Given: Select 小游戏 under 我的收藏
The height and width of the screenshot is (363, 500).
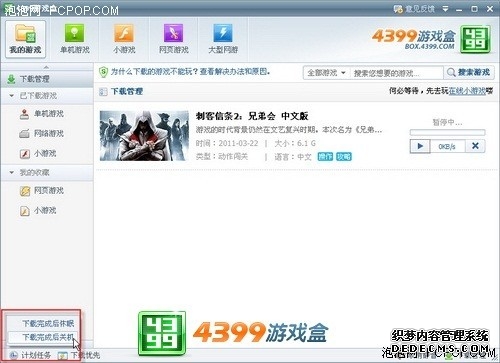Looking at the screenshot, I should click(38, 211).
